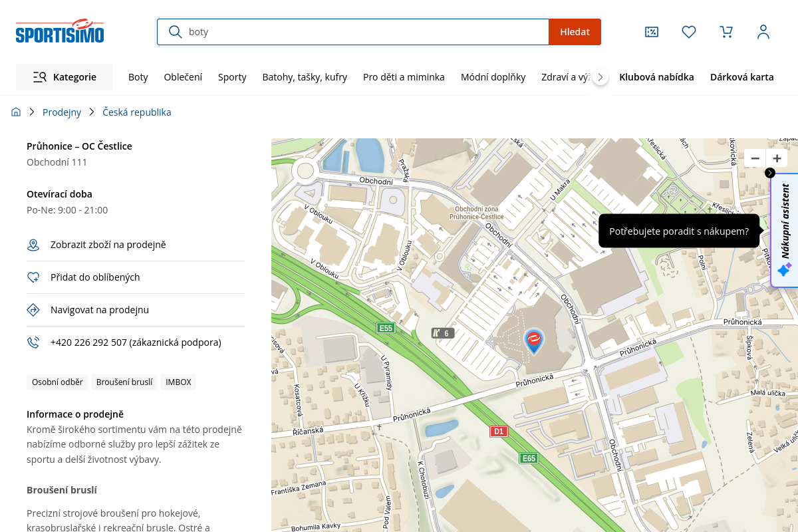Open Dárková karta link
Image resolution: width=798 pixels, height=532 pixels.
point(742,77)
